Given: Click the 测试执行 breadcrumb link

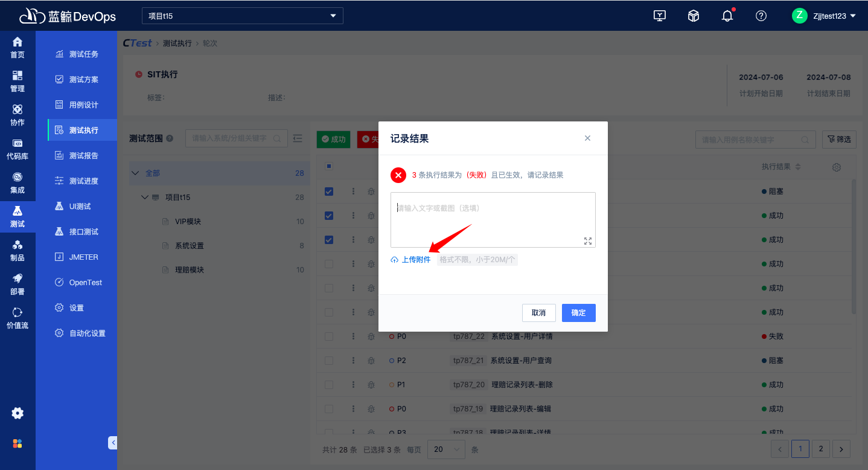Looking at the screenshot, I should tap(177, 43).
